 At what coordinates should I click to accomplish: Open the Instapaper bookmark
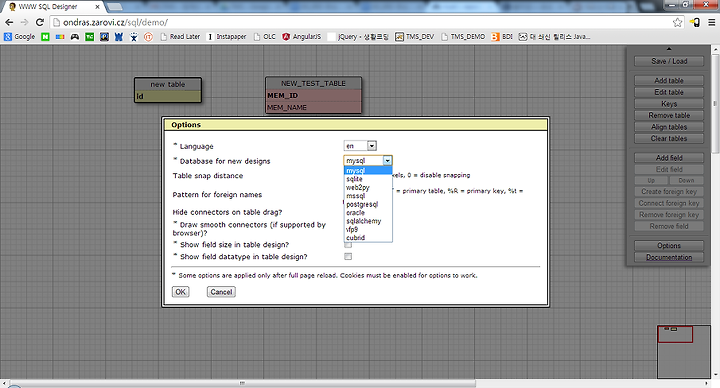click(226, 37)
